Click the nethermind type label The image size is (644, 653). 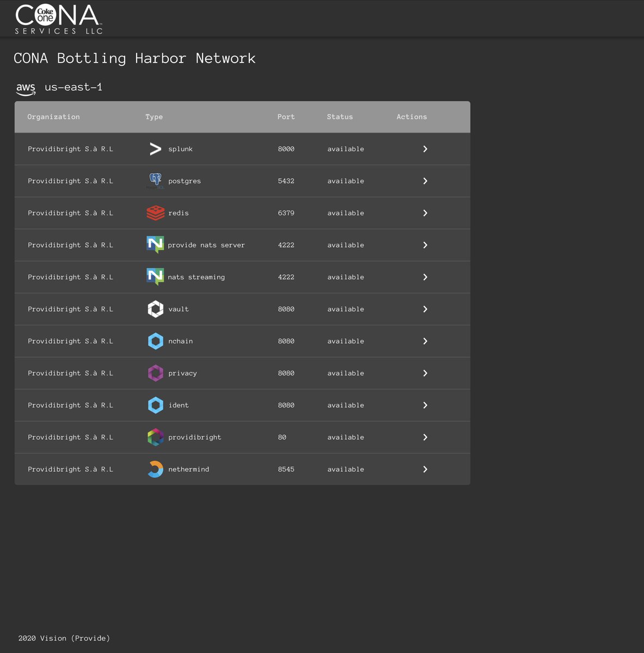point(188,470)
